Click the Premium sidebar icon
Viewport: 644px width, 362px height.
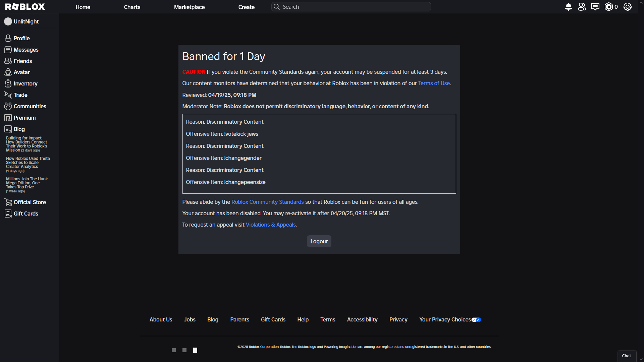(x=8, y=118)
